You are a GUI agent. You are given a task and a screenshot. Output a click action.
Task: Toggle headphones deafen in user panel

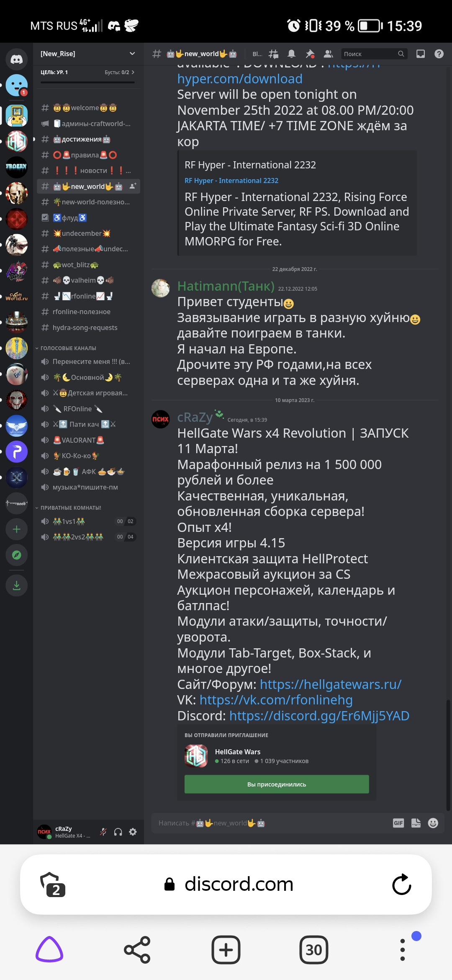click(x=118, y=832)
